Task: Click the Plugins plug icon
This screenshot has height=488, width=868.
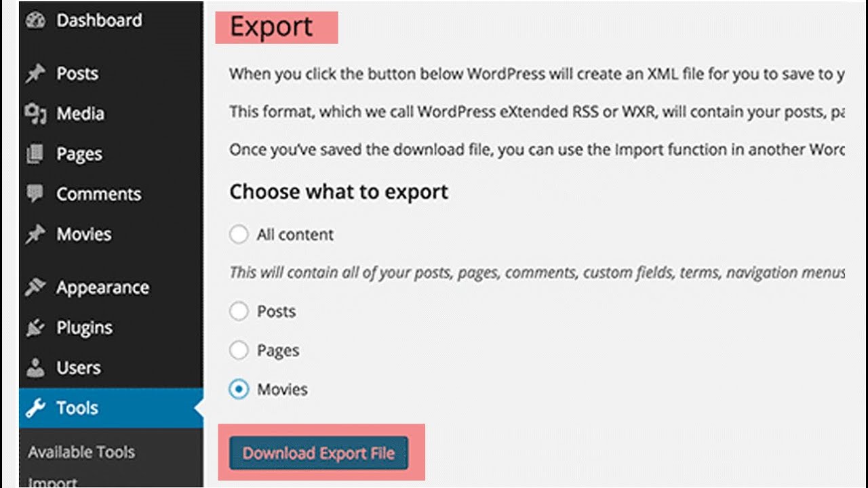Action: [35, 327]
